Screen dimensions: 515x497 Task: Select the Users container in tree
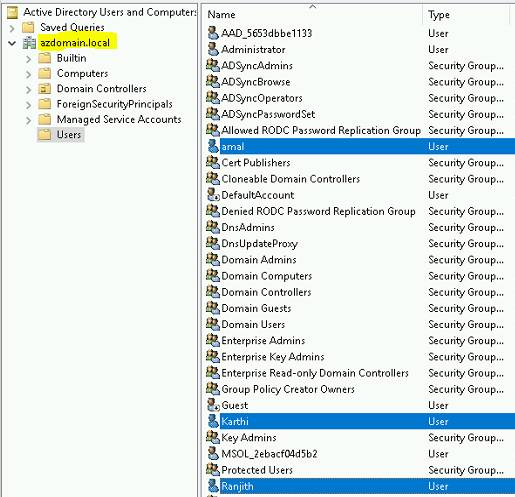coord(69,135)
